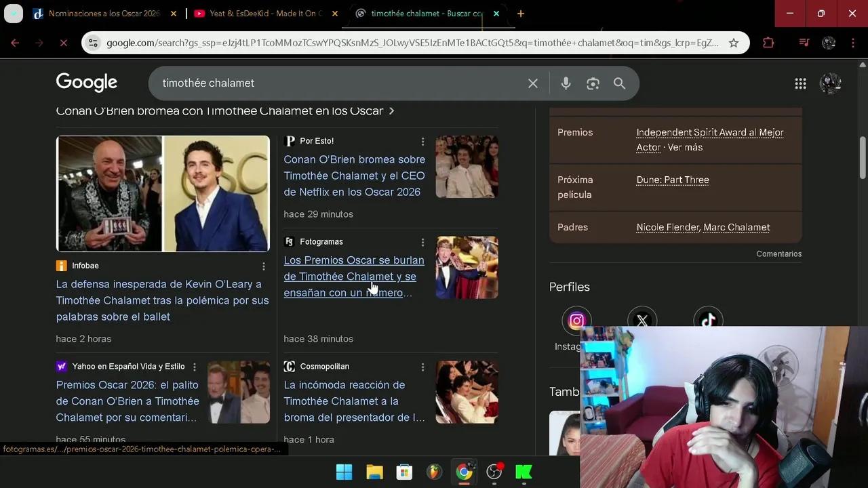Screen dimensions: 868x488
Task: Expand Conan O'Brien bromea section chevron
Action: (391, 110)
